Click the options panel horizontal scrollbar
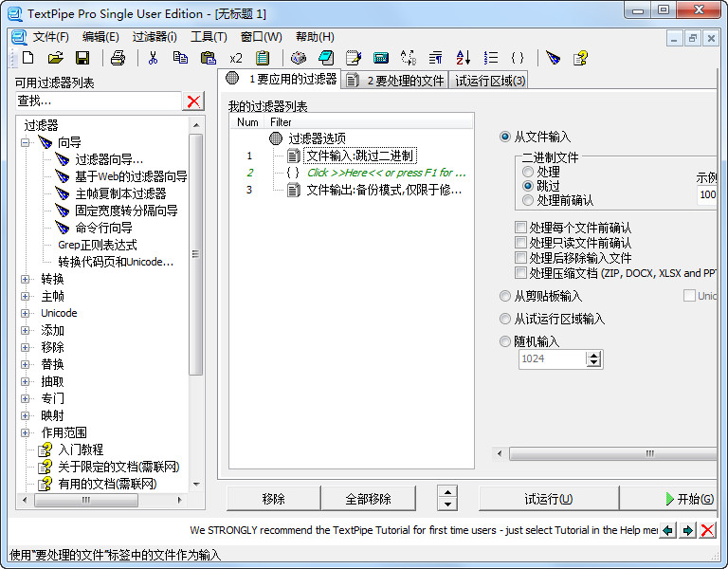Viewport: 728px width, 569px height. tap(612, 453)
